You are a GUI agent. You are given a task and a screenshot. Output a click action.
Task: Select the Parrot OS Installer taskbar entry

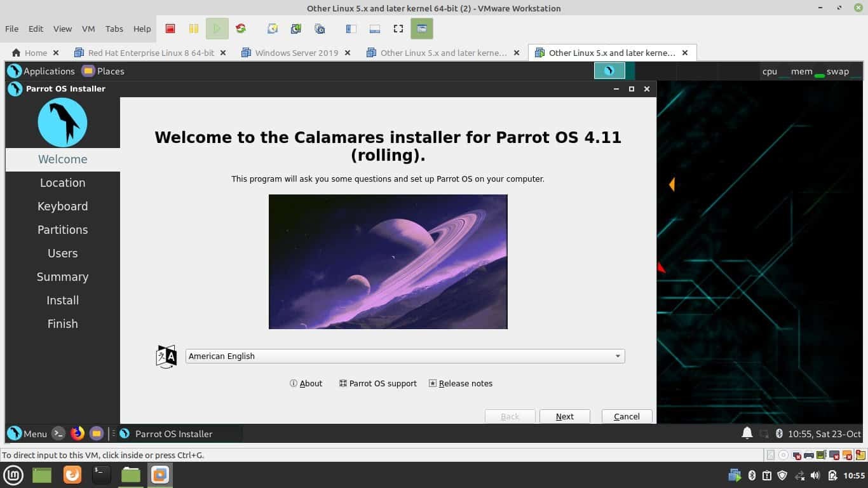tap(180, 433)
